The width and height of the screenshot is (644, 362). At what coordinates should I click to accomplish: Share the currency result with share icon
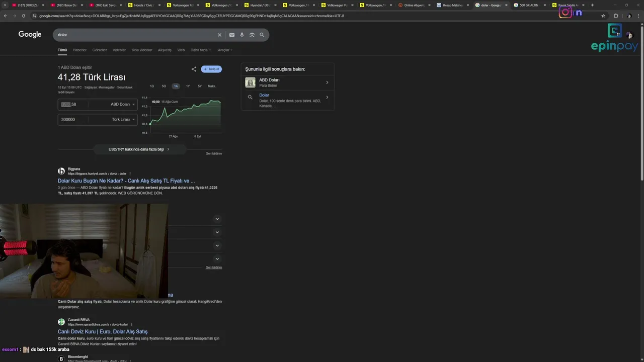pos(194,69)
